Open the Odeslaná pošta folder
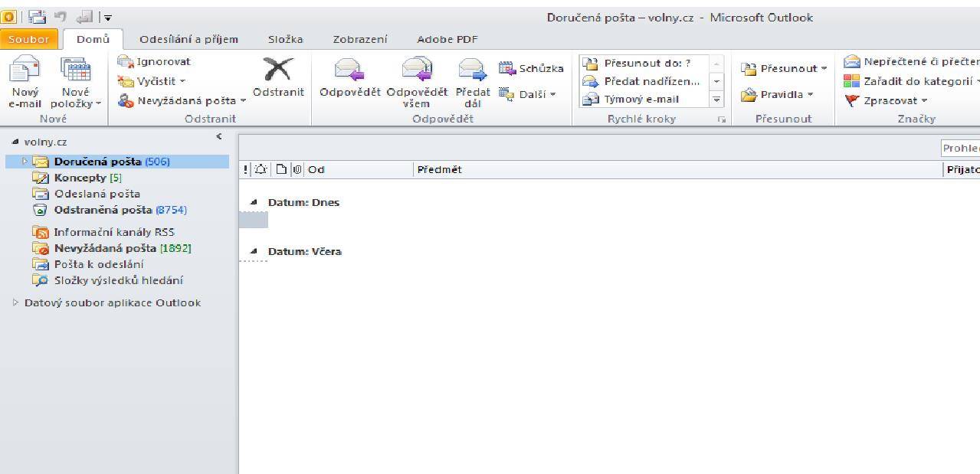The height and width of the screenshot is (474, 980). 86,194
